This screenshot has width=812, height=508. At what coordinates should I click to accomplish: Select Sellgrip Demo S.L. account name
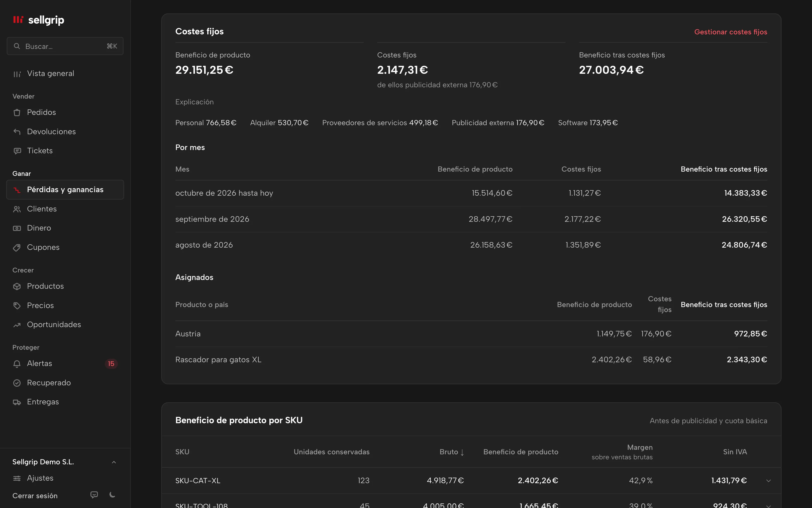pyautogui.click(x=43, y=462)
